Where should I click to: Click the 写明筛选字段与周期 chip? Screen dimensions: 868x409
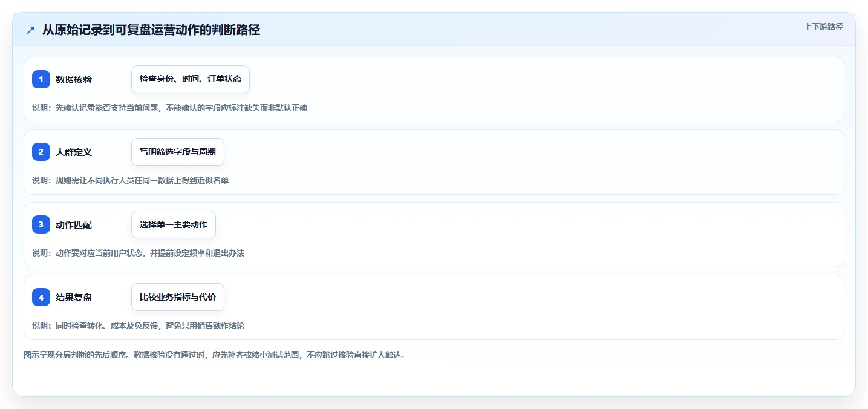coord(178,152)
